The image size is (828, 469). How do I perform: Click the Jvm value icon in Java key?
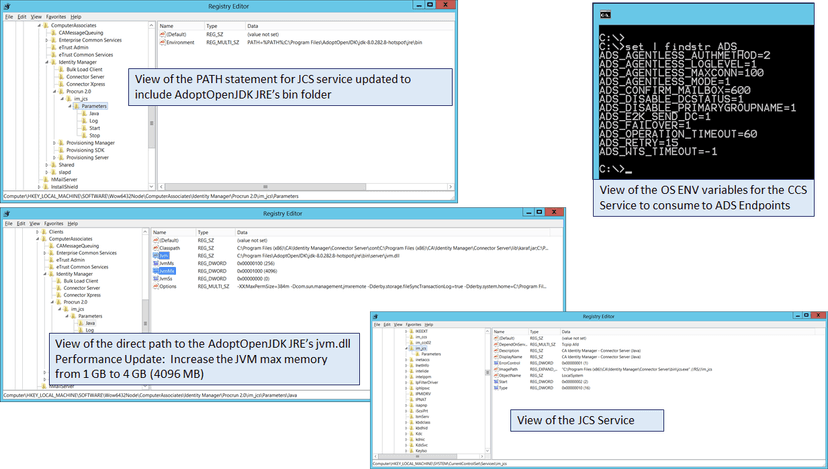158,255
